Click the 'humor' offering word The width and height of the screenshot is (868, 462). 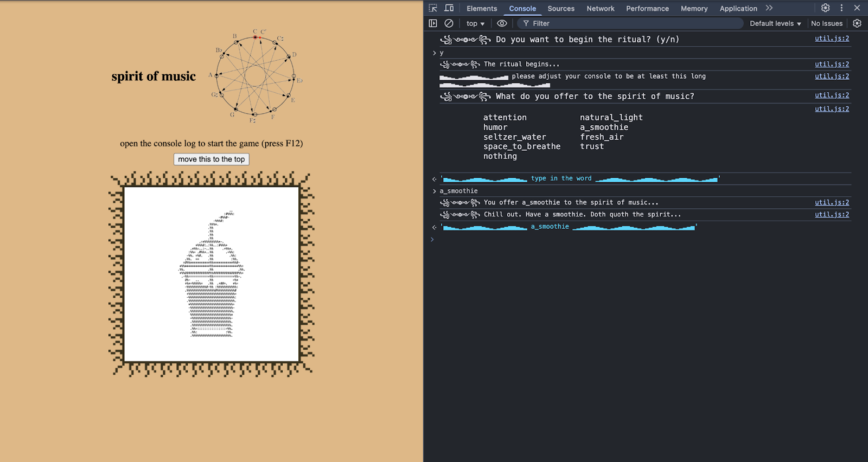495,127
